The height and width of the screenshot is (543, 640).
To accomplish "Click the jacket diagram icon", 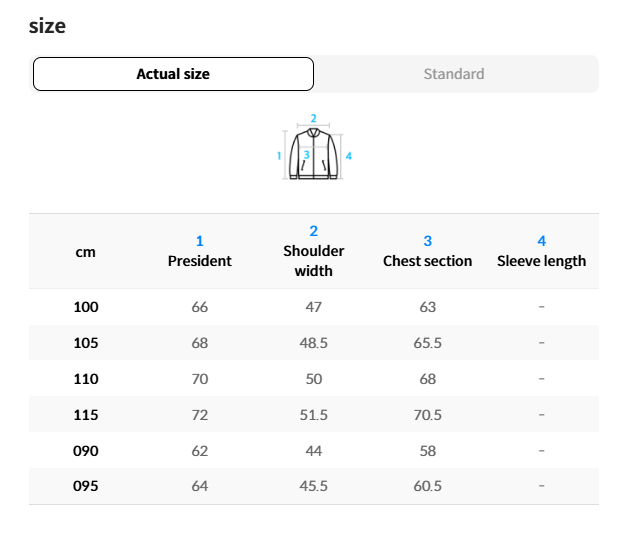I will point(313,155).
